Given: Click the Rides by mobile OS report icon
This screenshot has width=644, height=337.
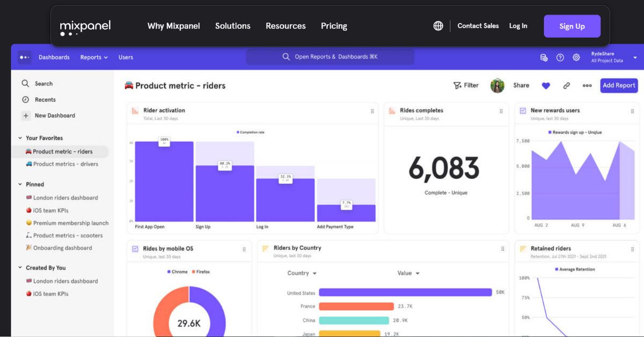Looking at the screenshot, I should point(135,249).
